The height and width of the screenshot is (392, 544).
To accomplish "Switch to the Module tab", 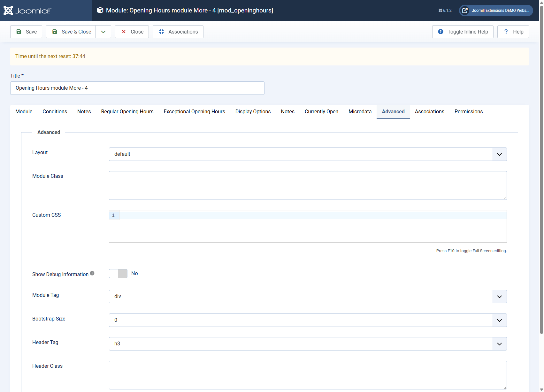I will point(24,112).
